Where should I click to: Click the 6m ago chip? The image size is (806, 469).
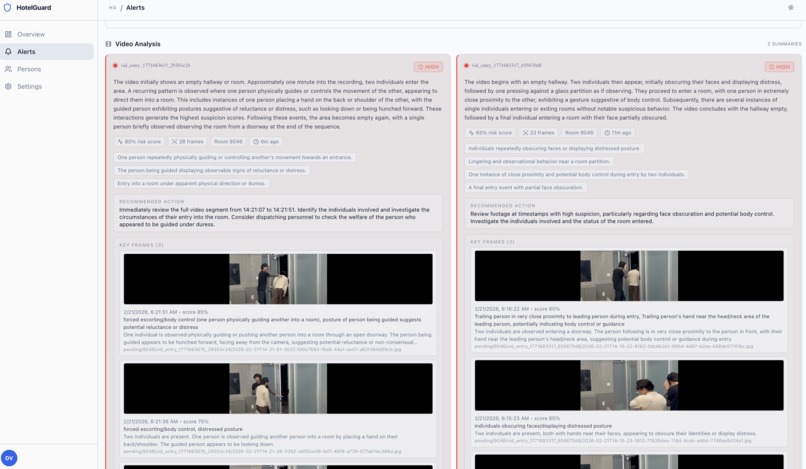[266, 141]
